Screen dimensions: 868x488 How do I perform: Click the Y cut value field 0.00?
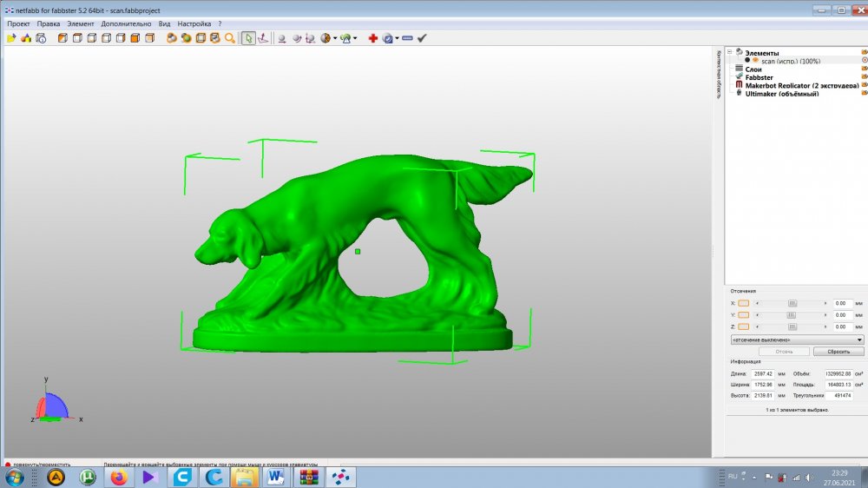pyautogui.click(x=841, y=315)
